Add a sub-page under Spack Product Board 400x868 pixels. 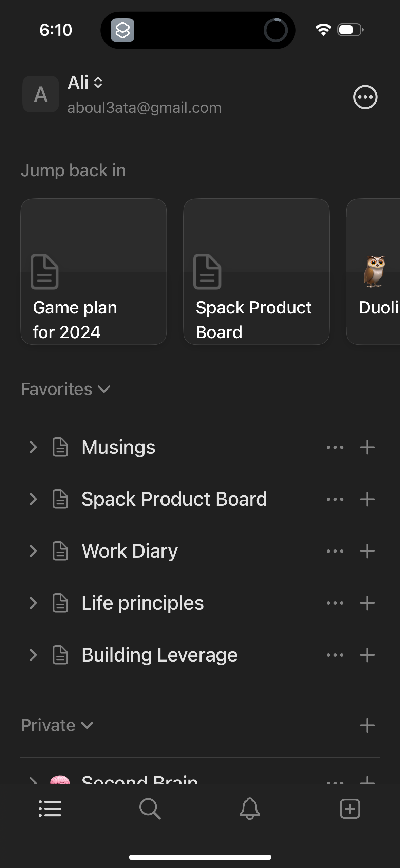pos(367,499)
